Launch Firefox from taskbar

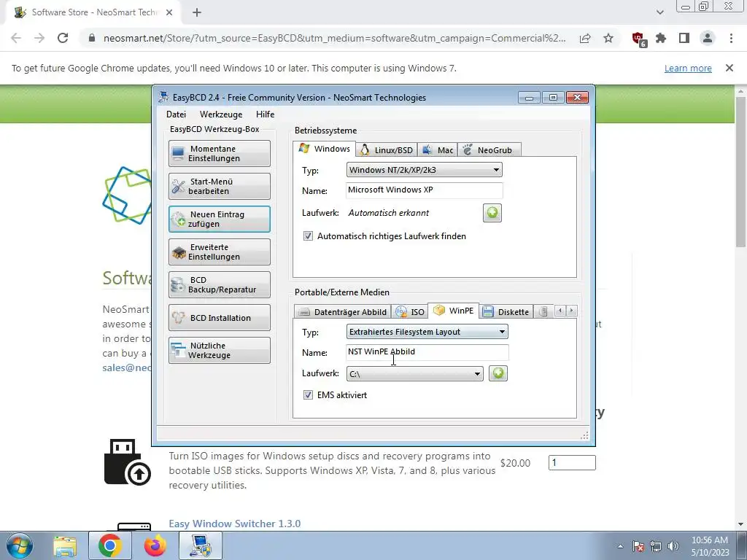tap(155, 545)
